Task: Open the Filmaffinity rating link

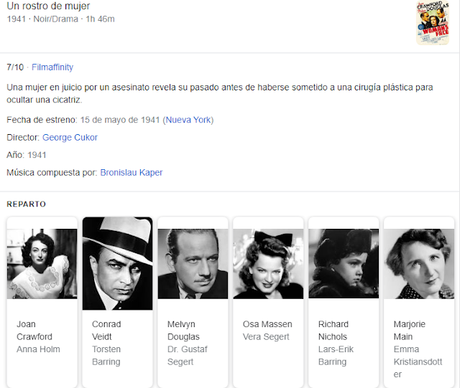Action: 52,67
